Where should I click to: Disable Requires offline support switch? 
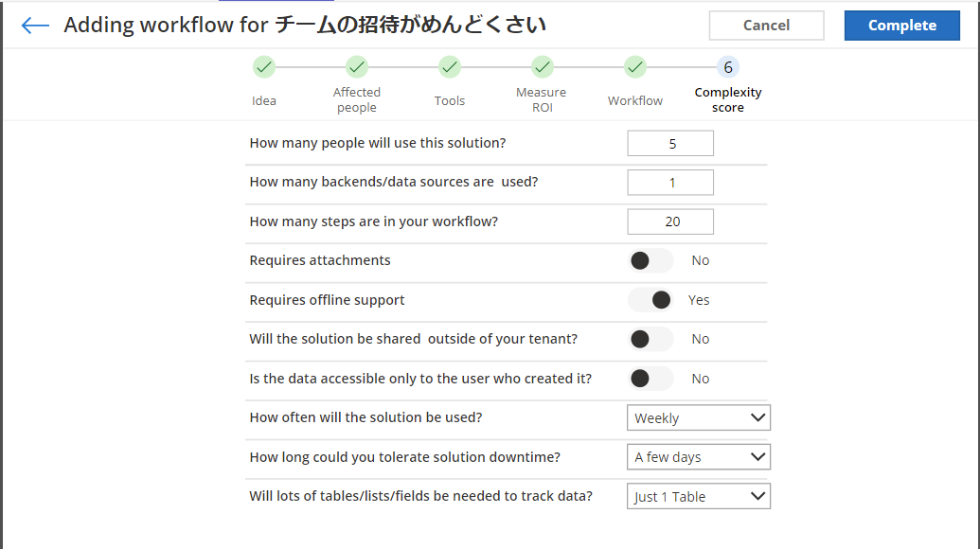pyautogui.click(x=650, y=300)
